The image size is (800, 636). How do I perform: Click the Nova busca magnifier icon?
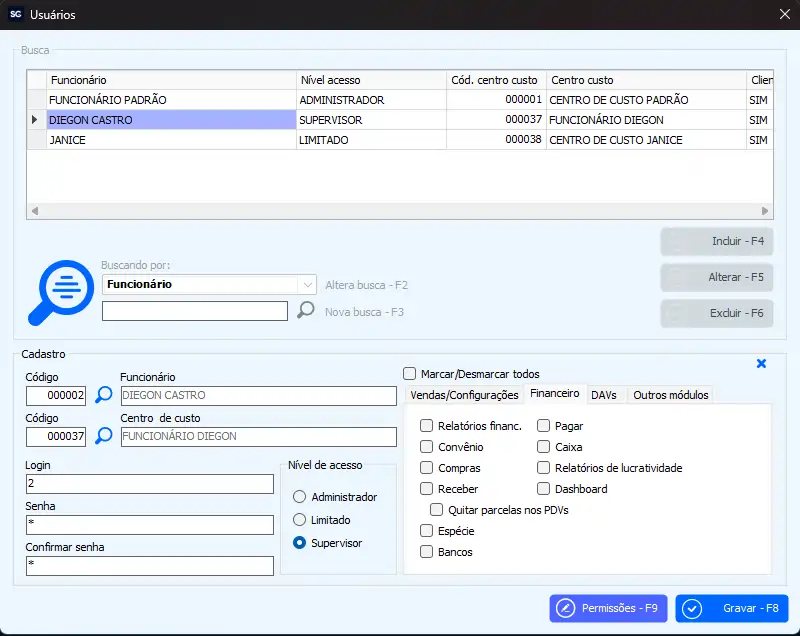click(306, 311)
